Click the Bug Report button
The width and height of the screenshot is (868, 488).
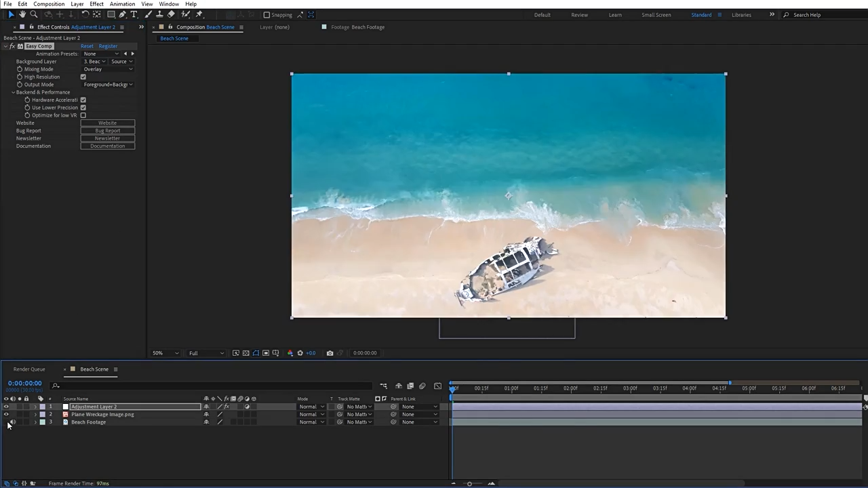point(107,131)
